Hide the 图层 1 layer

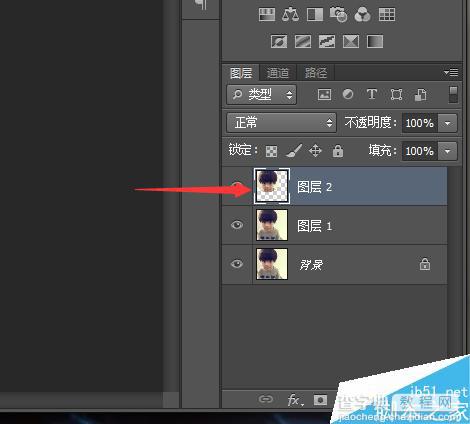click(237, 225)
